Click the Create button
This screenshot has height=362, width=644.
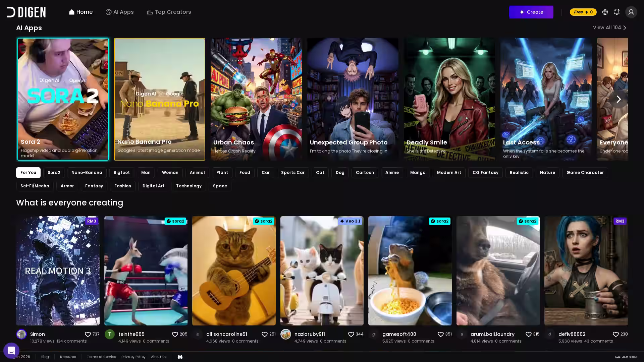pyautogui.click(x=531, y=12)
